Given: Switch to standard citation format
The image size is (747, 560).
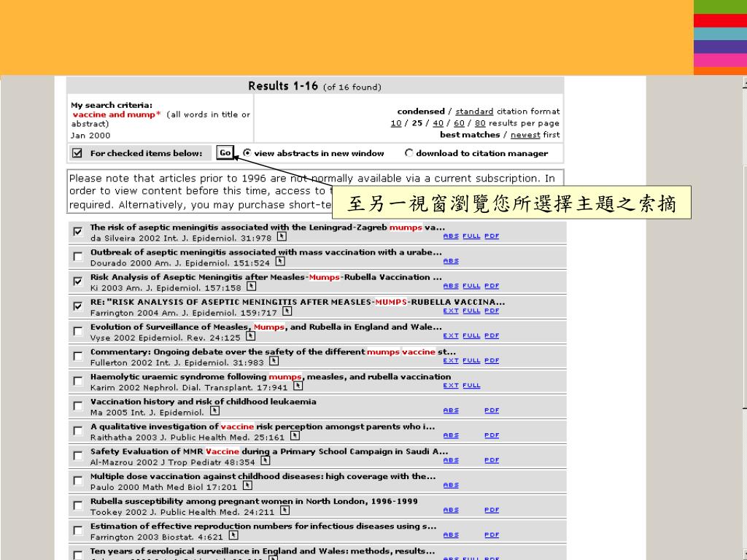Looking at the screenshot, I should 474,112.
